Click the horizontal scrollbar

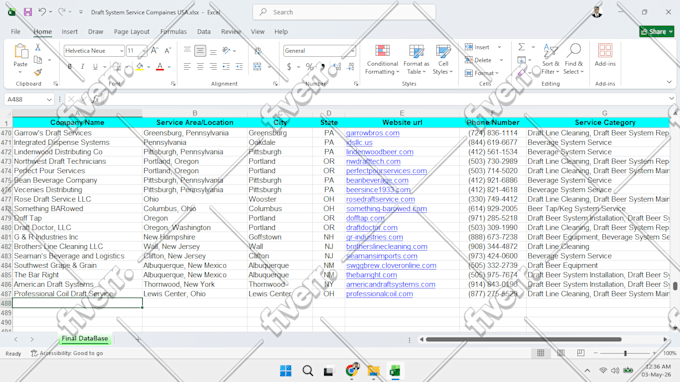pyautogui.click(x=523, y=340)
